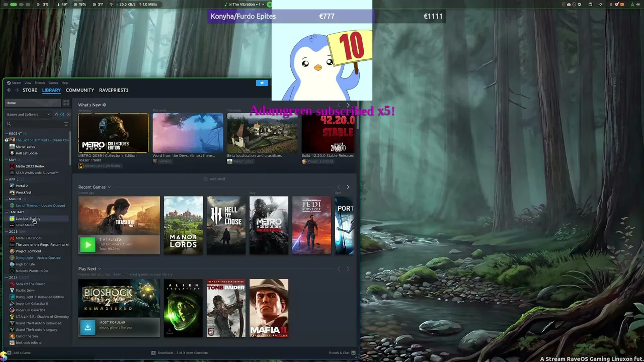Click the Steam announcements megaphone button
Image resolution: width=644 pixels, height=362 pixels.
pos(262,83)
